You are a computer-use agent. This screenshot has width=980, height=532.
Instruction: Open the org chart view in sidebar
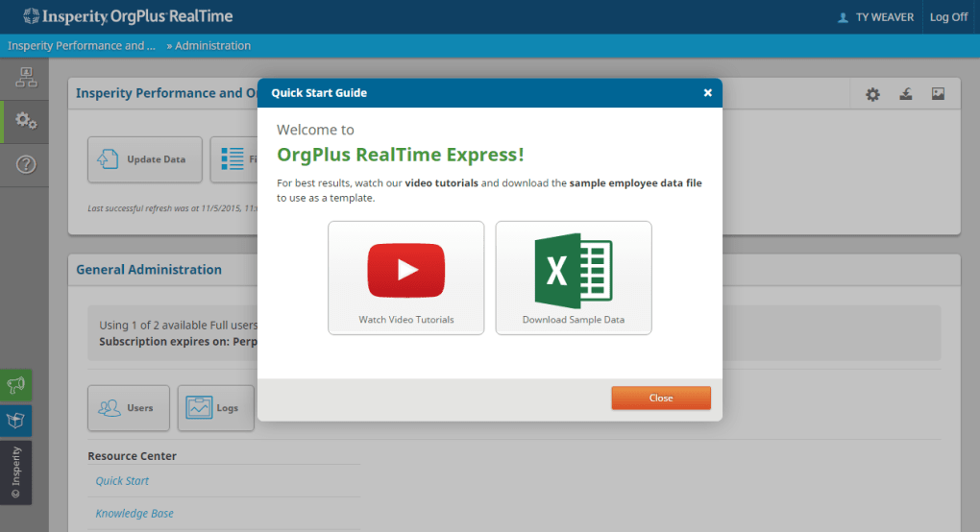[26, 79]
